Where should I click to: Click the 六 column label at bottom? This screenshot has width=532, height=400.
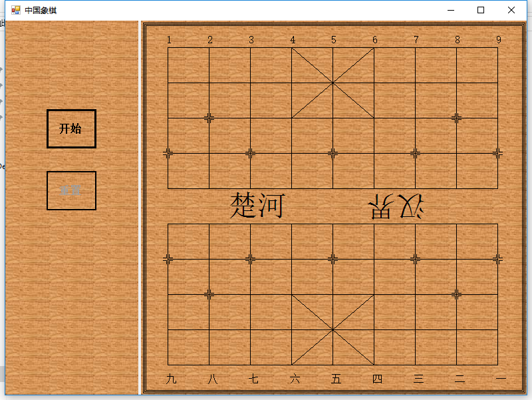(295, 379)
